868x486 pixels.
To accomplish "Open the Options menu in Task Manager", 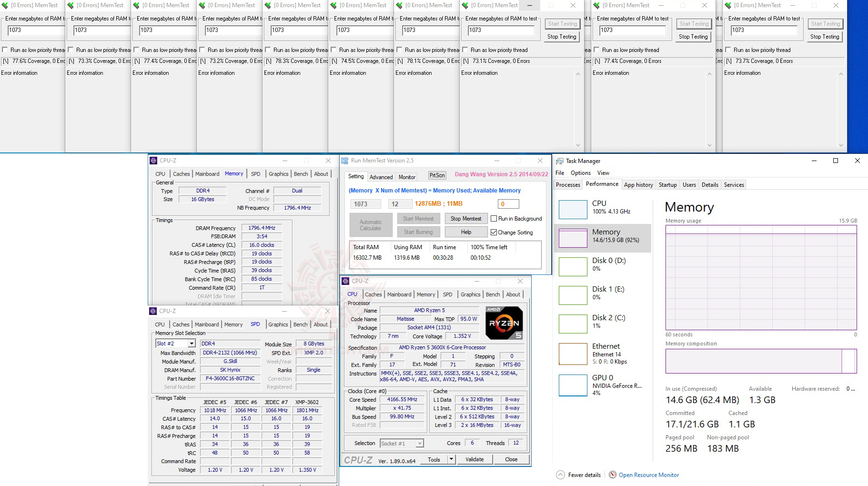I will pos(580,172).
